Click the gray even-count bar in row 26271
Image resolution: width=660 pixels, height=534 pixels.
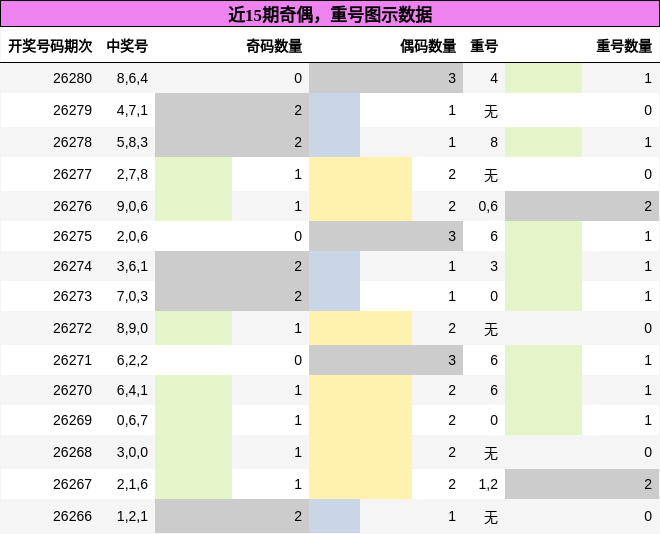pos(386,360)
